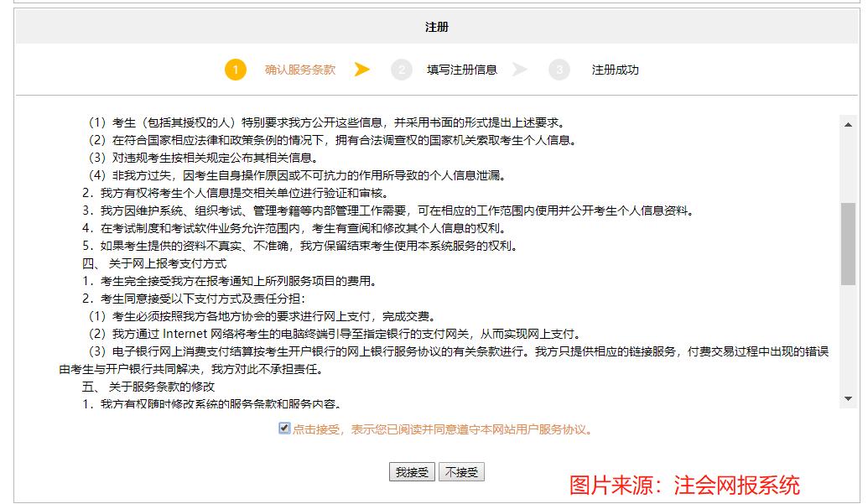Screen dimensions: 868x504
Task: Click the 不接受 decline button
Action: pos(461,471)
